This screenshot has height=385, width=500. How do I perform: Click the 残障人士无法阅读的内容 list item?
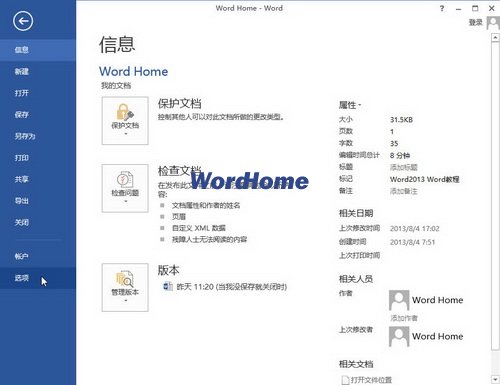209,239
